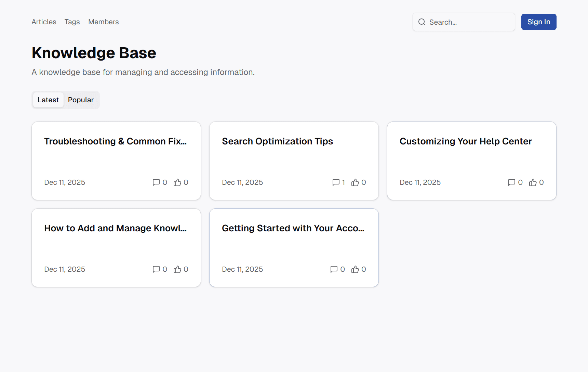
Task: Open comments on Getting Started with Your Account
Action: coord(334,269)
